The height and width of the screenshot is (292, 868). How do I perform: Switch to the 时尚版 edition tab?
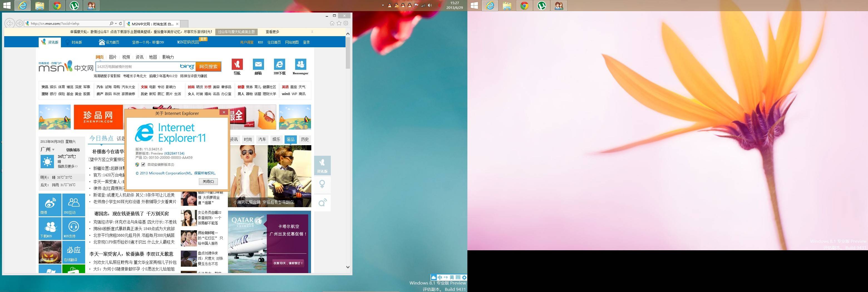click(73, 42)
